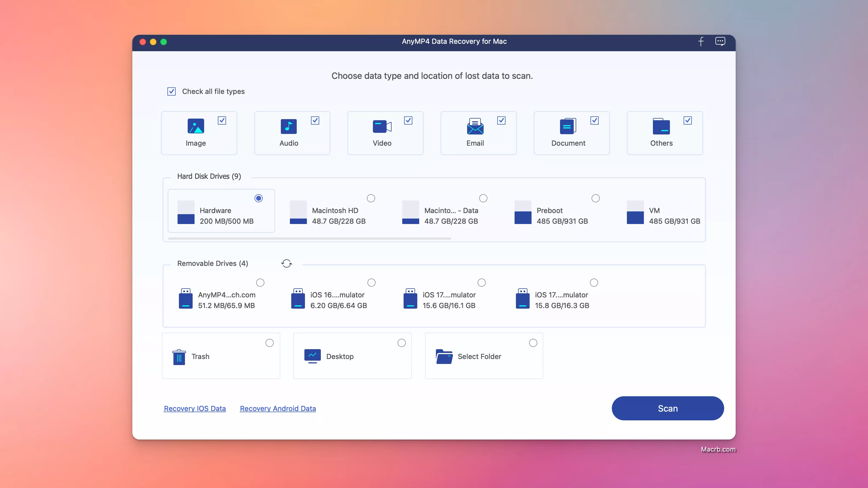Screen dimensions: 868x488
Task: Uncheck the Document file type checkbox
Action: pyautogui.click(x=594, y=120)
